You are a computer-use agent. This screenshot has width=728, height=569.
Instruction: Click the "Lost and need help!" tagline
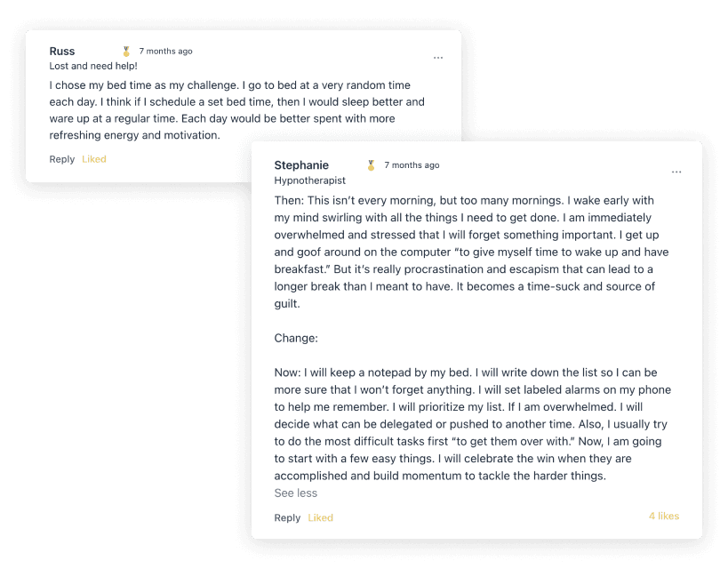click(93, 66)
